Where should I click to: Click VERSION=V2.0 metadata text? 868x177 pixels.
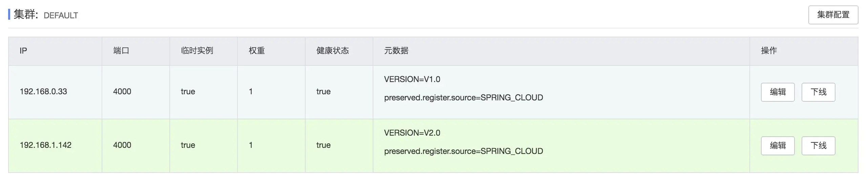412,133
